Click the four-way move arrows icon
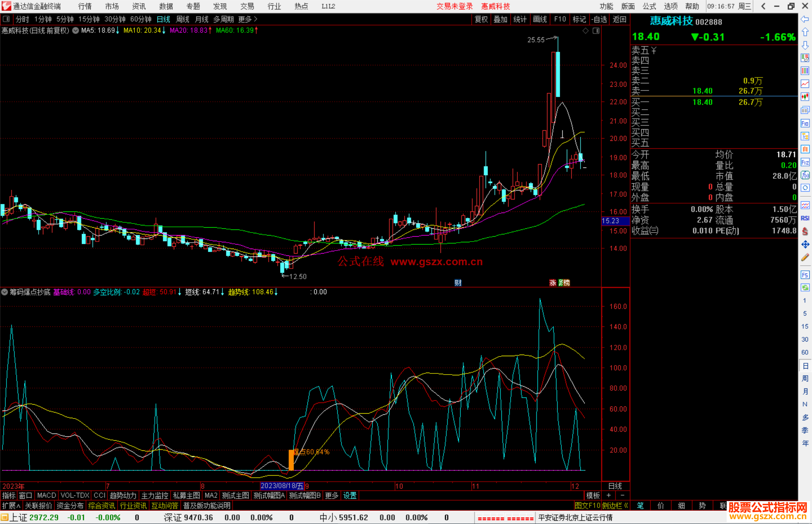Screen dimensions: 812x524 point(805,245)
